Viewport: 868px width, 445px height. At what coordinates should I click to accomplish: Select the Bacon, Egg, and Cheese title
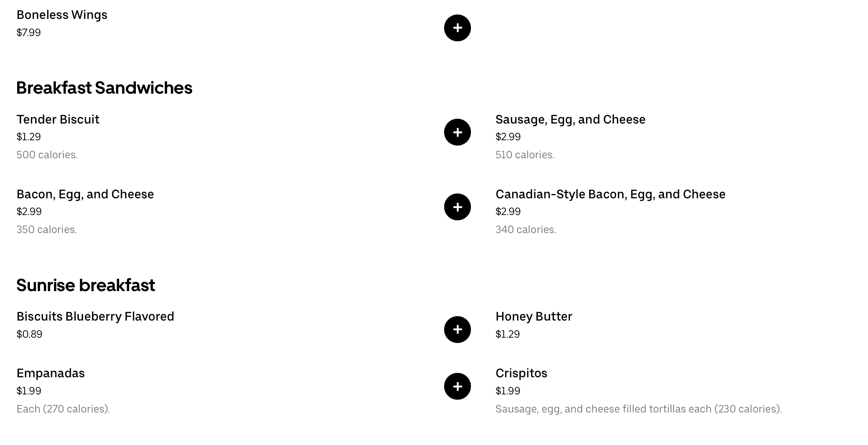[x=85, y=194]
